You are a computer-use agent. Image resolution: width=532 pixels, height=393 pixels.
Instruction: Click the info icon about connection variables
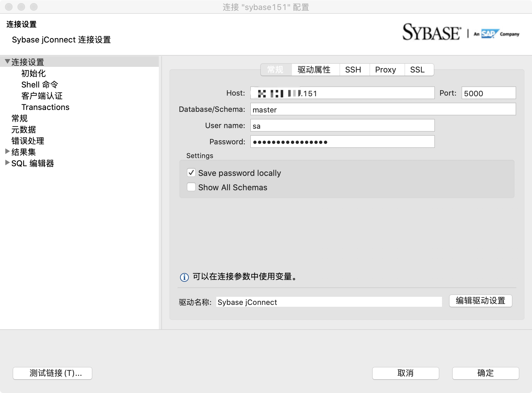point(184,277)
